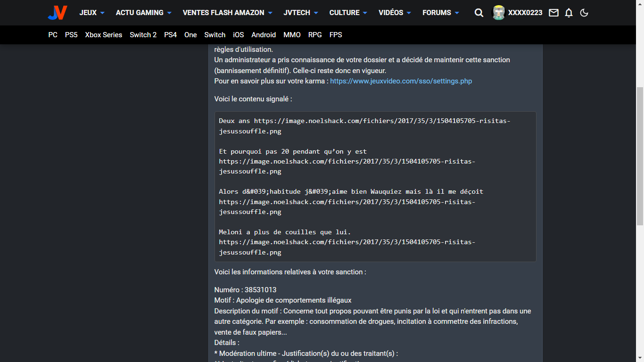Open the search magnifier icon
This screenshot has width=644, height=362.
(x=479, y=13)
